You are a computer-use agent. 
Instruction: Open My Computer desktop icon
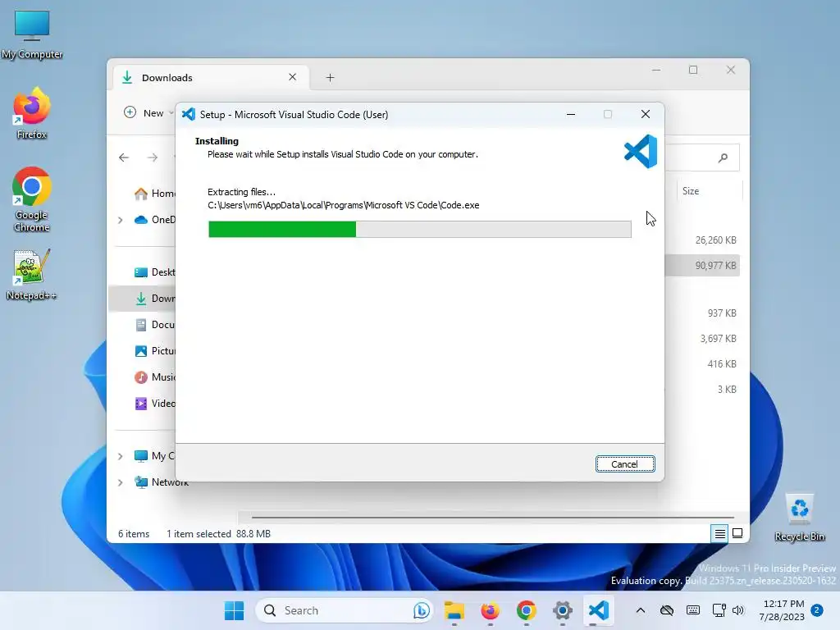32,34
